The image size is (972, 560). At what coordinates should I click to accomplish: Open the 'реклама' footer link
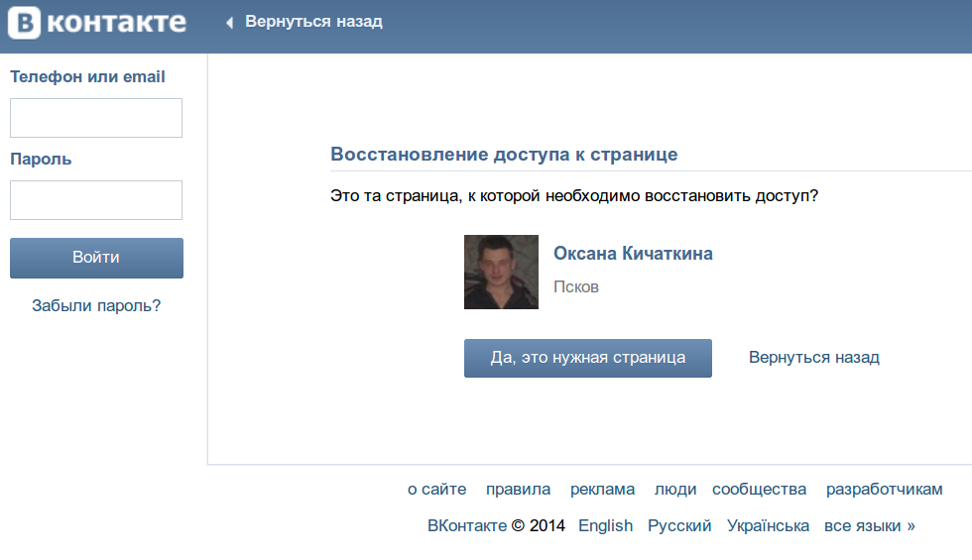coord(603,490)
